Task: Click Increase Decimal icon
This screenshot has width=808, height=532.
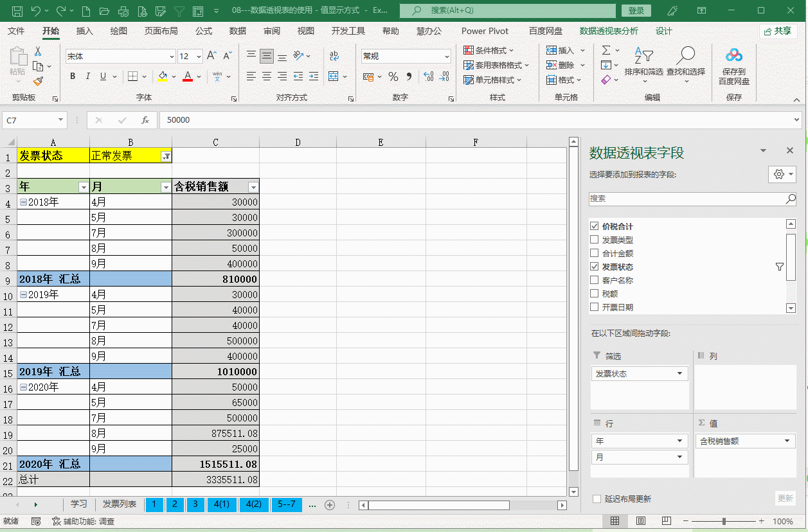Action: pos(429,77)
